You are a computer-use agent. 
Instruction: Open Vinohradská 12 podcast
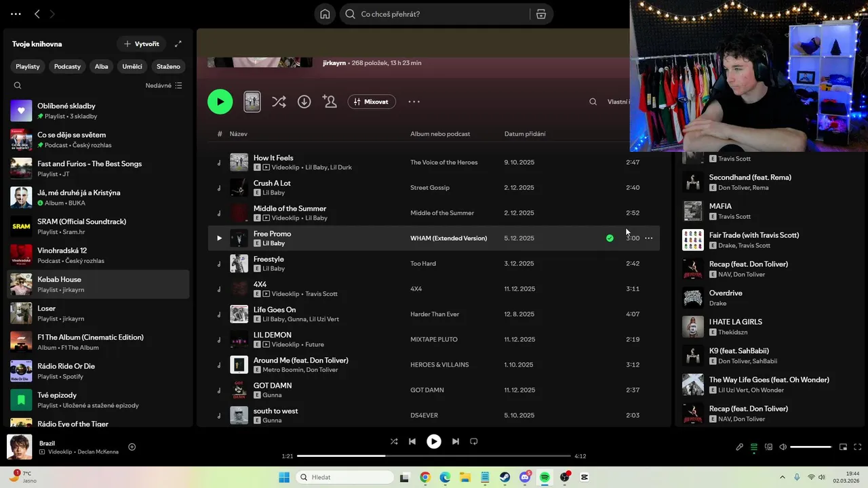(x=98, y=255)
